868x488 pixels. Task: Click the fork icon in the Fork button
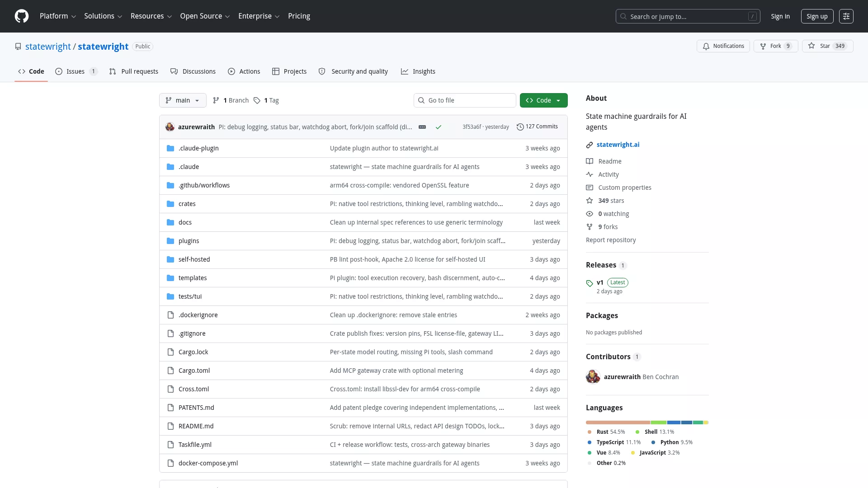pos(763,46)
